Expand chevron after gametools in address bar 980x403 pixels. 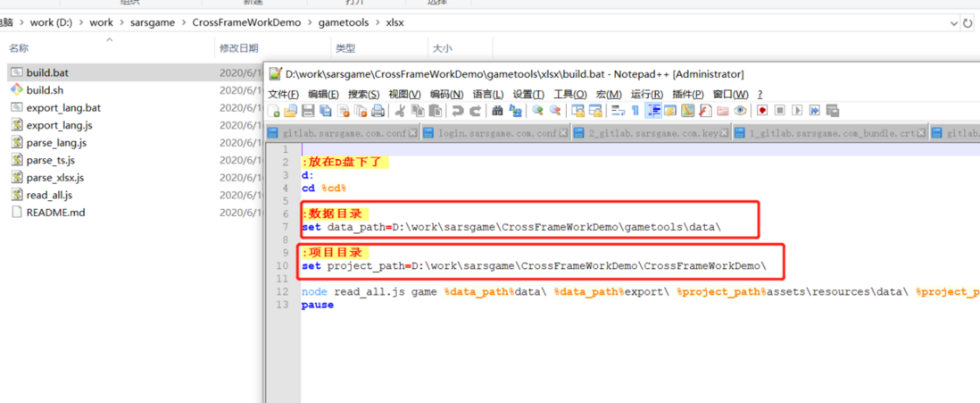point(378,22)
